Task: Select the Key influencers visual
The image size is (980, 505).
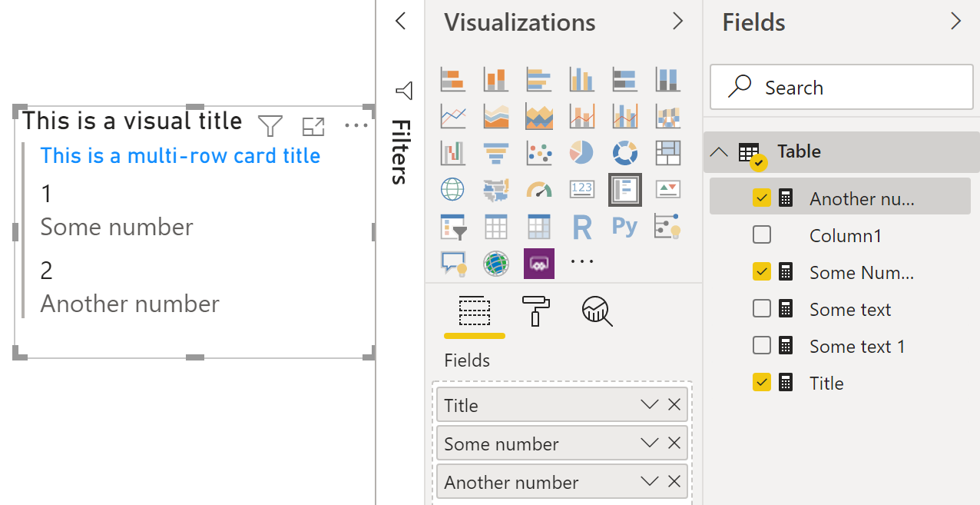Action: (x=667, y=227)
